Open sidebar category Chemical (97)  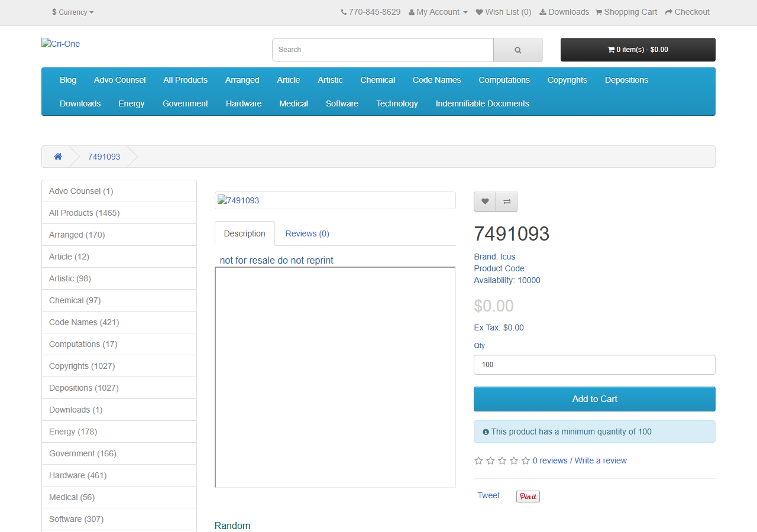coord(119,300)
